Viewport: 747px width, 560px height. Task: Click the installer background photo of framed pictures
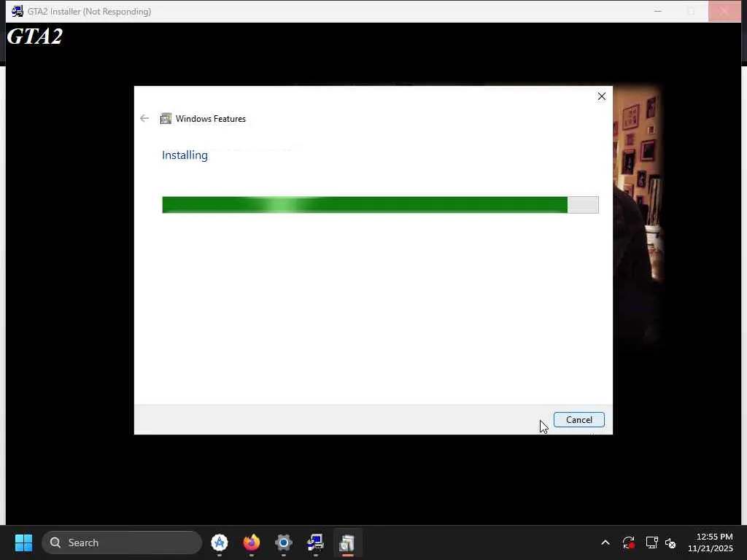[x=637, y=214]
